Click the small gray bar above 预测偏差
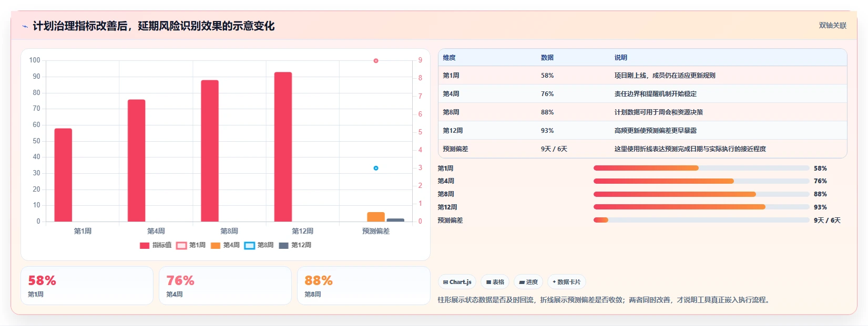The image size is (868, 326). point(395,220)
